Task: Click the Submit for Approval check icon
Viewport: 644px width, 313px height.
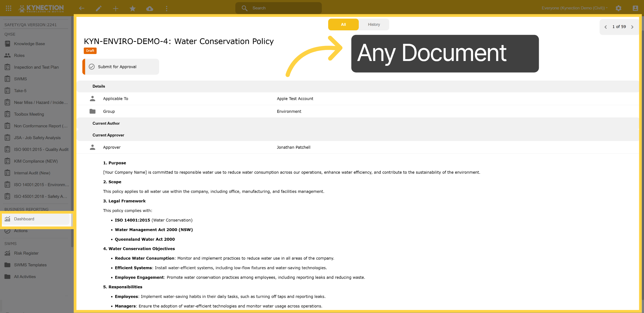Action: pos(92,67)
